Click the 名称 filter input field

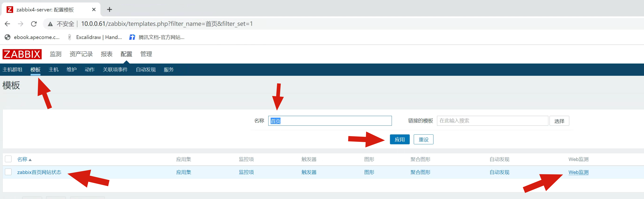click(330, 121)
